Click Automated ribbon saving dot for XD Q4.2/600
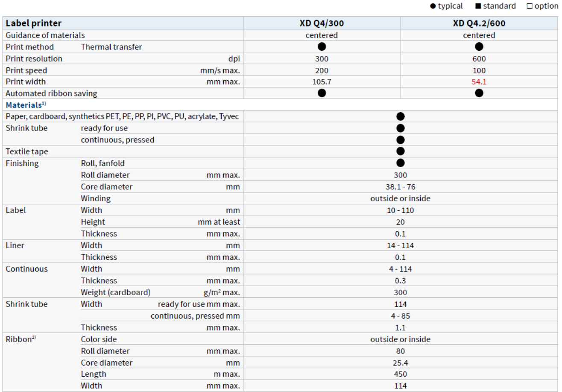Viewport: 562px width, 392px height. pos(479,93)
